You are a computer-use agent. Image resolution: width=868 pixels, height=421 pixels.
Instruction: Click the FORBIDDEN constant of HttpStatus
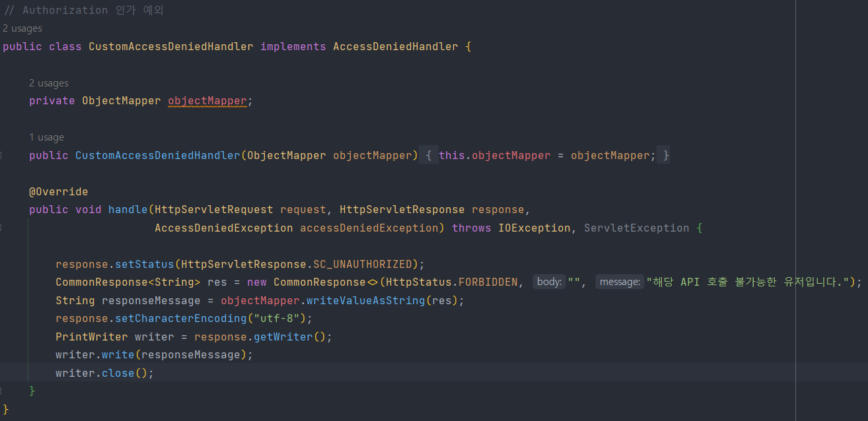click(x=488, y=282)
